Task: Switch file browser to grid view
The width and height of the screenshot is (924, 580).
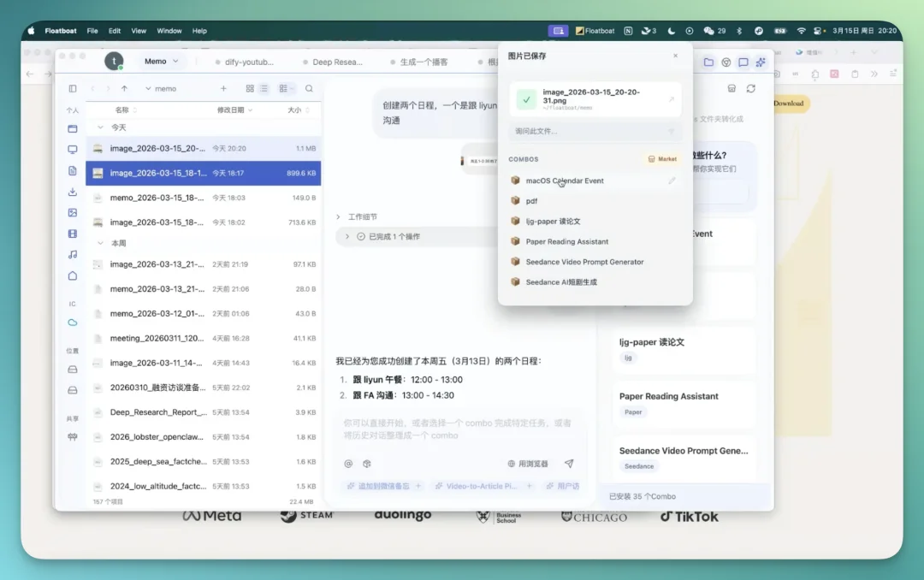Action: point(250,88)
